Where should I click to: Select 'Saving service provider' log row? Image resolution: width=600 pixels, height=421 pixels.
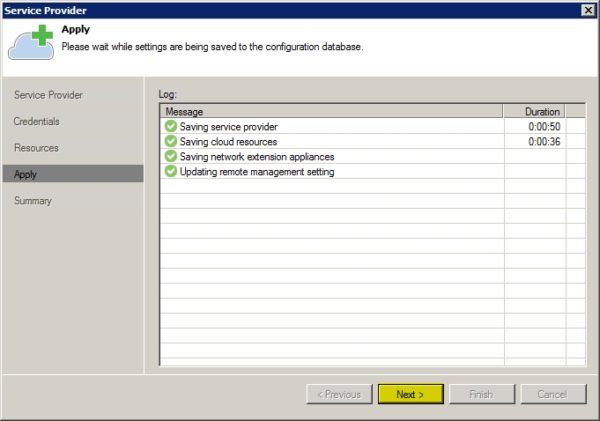[372, 126]
